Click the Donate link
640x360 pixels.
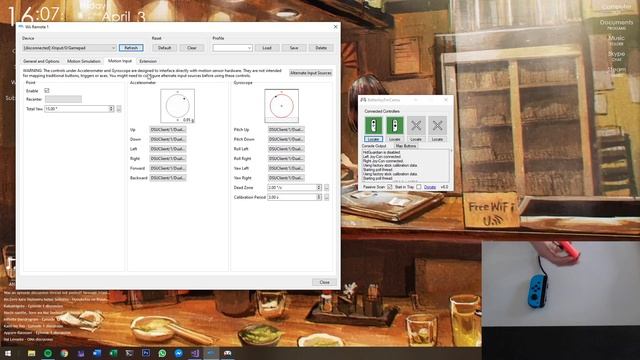(x=430, y=187)
